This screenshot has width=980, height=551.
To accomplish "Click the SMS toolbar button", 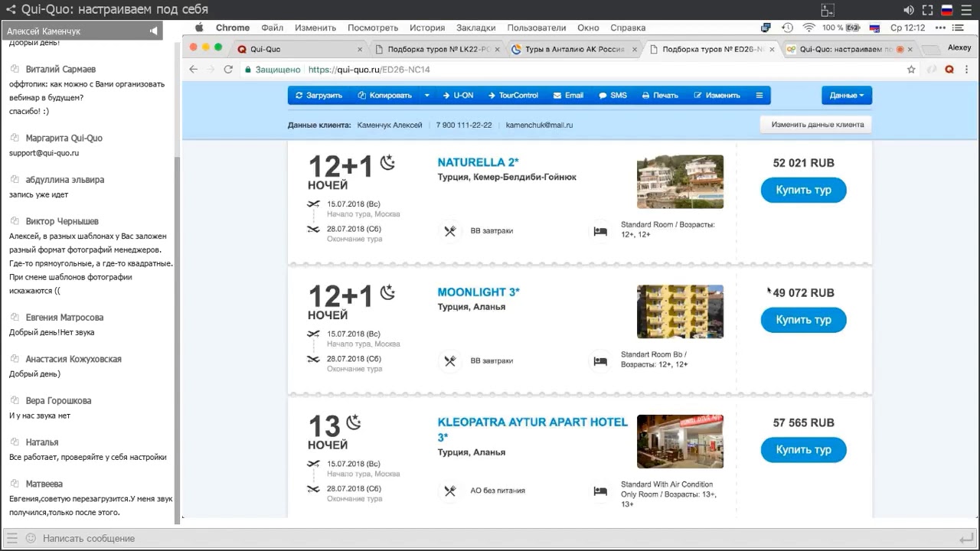I will pyautogui.click(x=612, y=96).
